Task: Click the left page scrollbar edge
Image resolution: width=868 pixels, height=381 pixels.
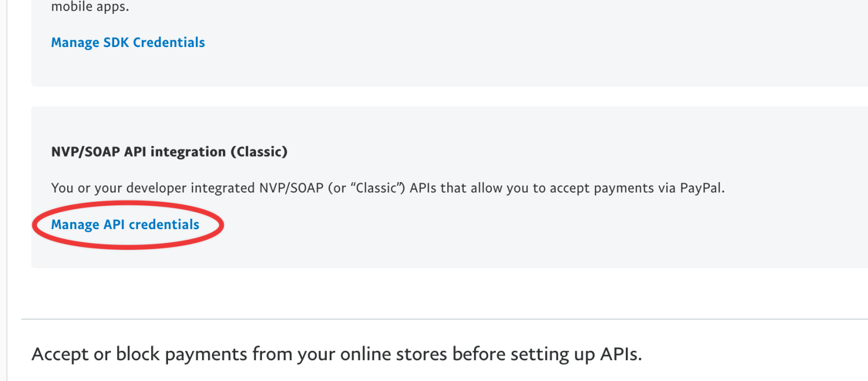Action: coord(8,174)
